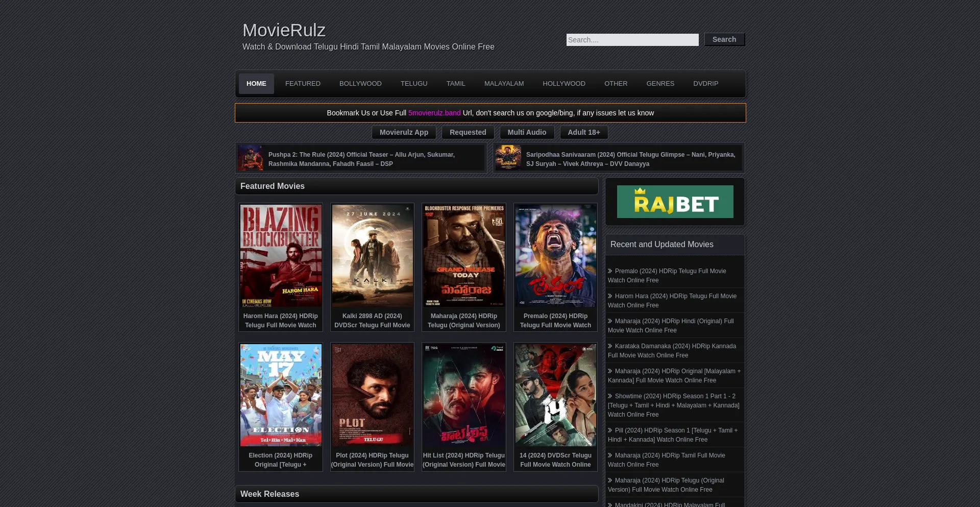Open sidebar Maharaja Telugu (Original Version) link

tap(666, 485)
